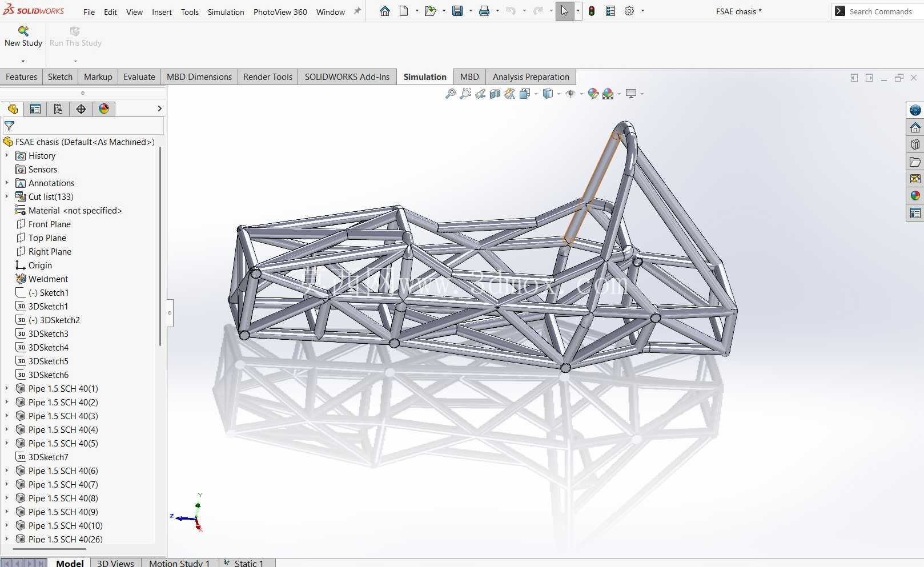Click the feature tree filter funnel icon
Viewport: 924px width, 567px height.
[x=9, y=126]
